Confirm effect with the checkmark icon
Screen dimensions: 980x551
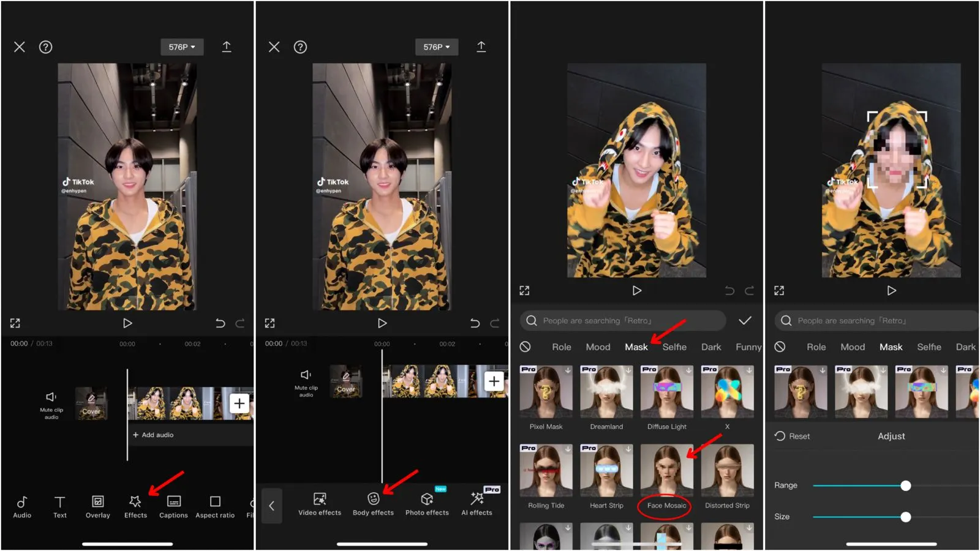pyautogui.click(x=745, y=321)
